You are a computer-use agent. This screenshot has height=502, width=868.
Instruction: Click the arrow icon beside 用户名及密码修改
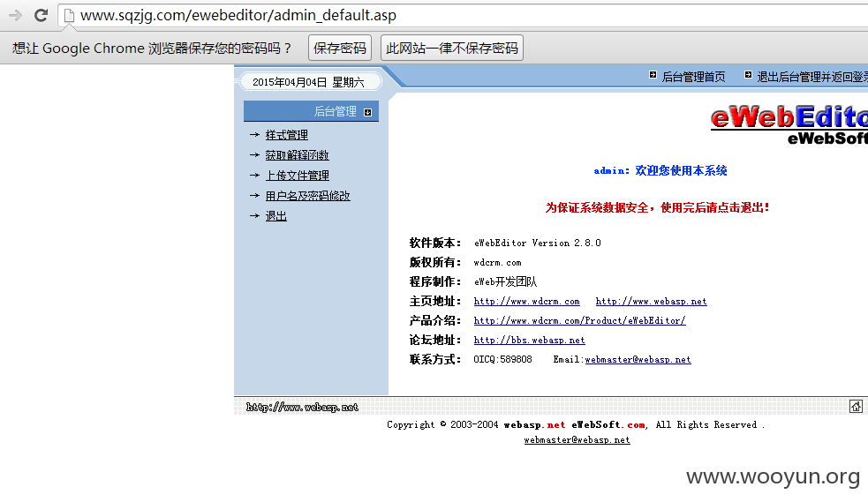tap(254, 195)
